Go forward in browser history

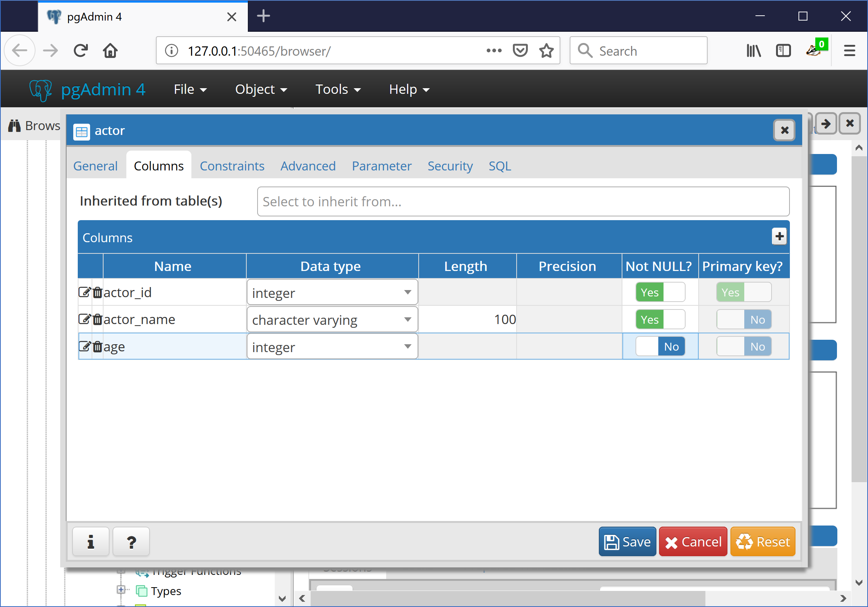(50, 51)
